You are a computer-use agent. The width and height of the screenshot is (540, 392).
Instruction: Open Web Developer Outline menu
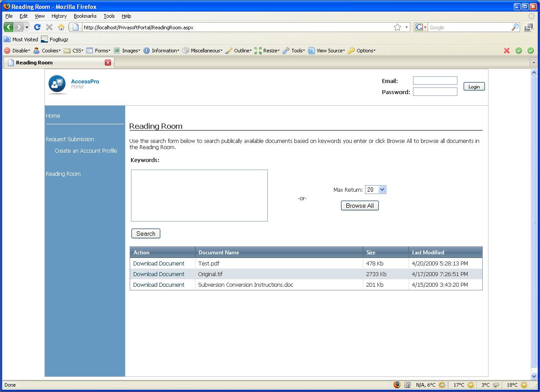(238, 51)
